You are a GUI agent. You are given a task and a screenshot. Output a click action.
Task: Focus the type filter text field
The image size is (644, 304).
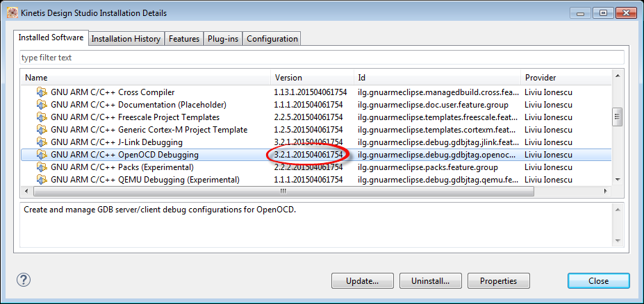(x=322, y=58)
